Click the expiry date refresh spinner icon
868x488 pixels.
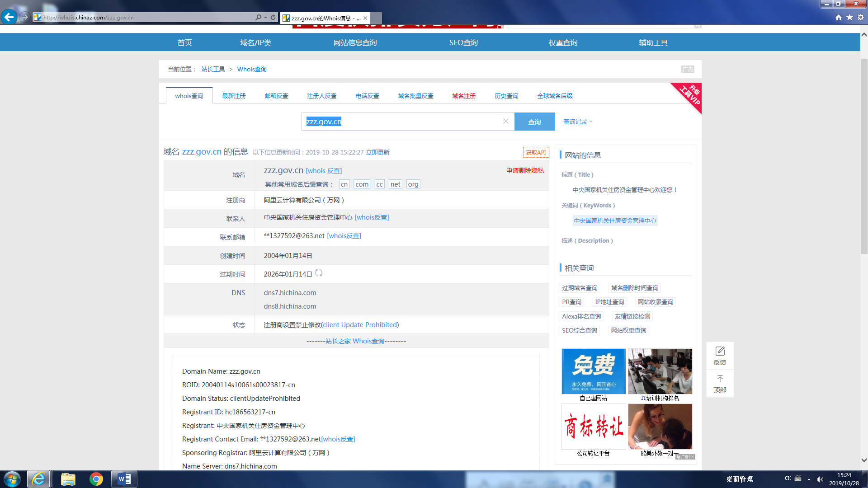tap(319, 273)
